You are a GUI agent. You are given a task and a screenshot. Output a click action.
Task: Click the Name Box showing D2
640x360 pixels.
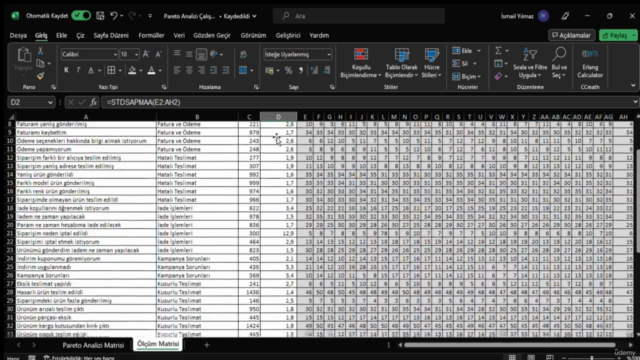[31, 102]
